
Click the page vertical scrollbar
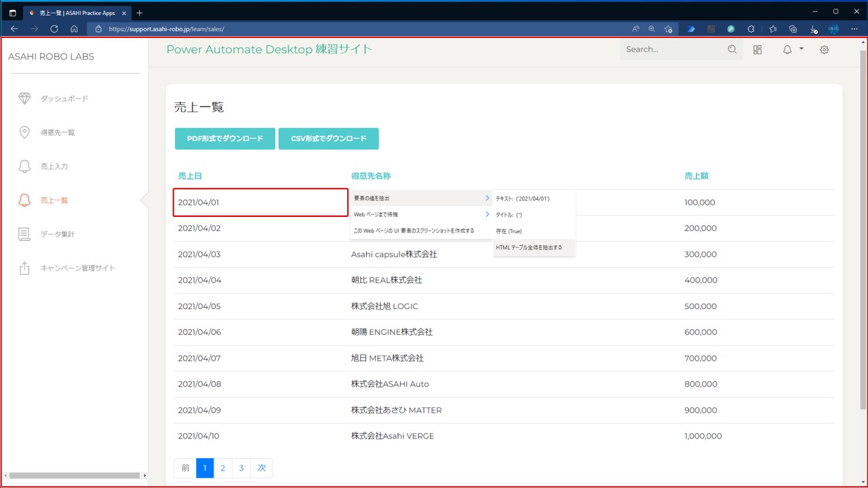point(863,230)
